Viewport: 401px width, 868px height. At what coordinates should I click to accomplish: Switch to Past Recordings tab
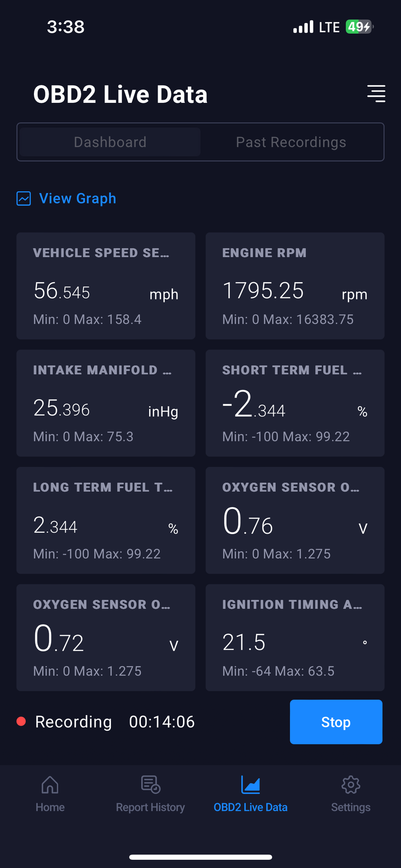coord(291,142)
